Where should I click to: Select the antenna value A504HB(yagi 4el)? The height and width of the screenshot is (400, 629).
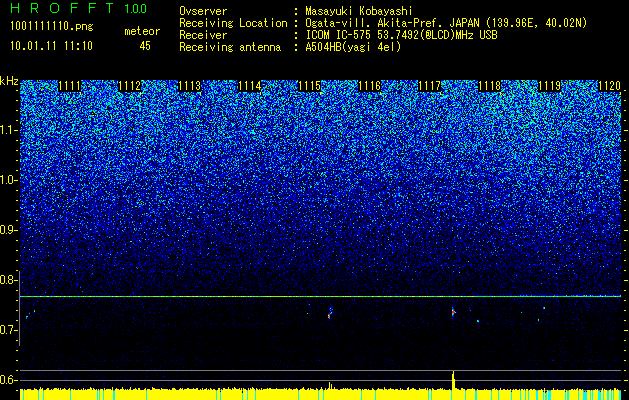pyautogui.click(x=353, y=47)
